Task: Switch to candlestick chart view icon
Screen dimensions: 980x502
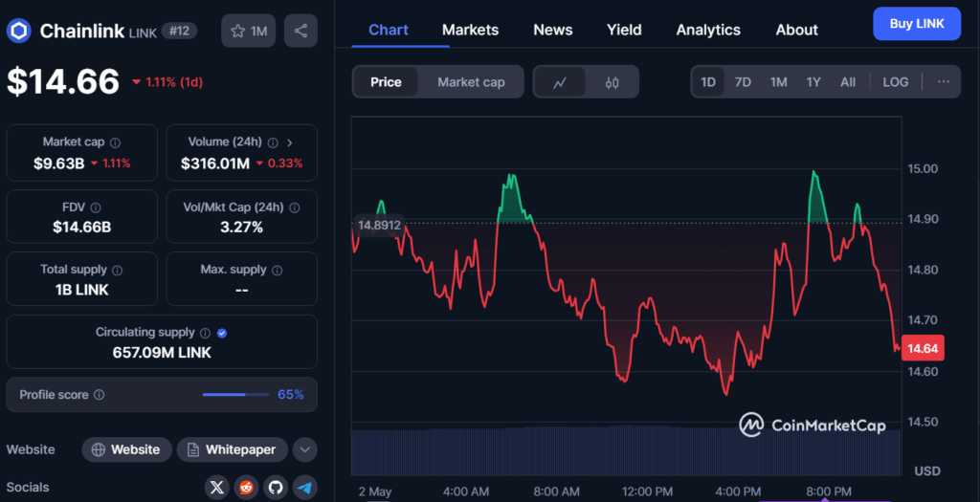Action: pos(612,82)
